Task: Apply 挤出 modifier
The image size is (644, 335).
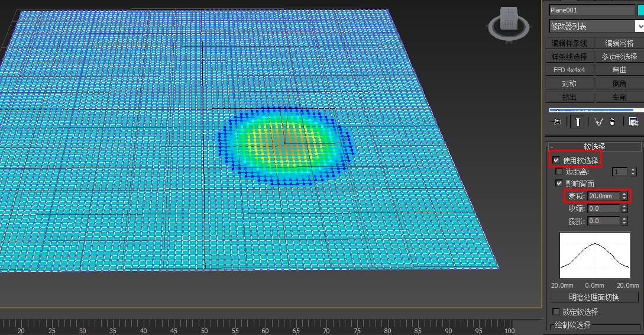Action: pos(569,97)
